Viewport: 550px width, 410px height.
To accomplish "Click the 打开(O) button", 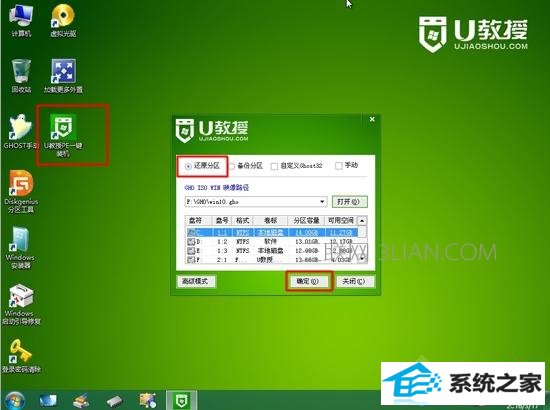I will [349, 202].
